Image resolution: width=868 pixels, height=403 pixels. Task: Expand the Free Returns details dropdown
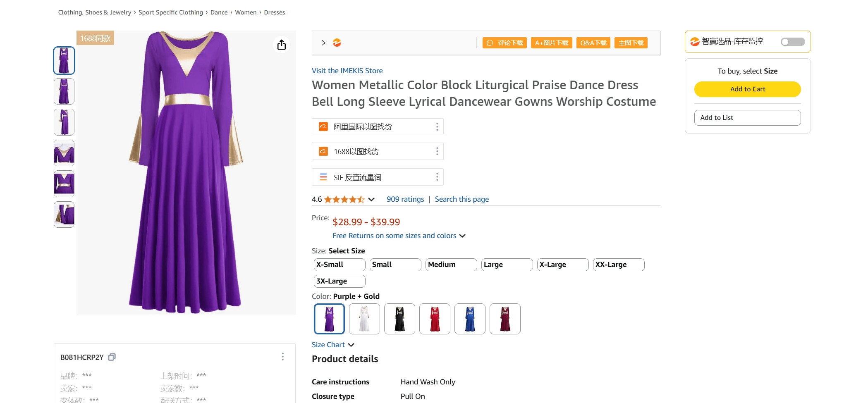click(462, 236)
